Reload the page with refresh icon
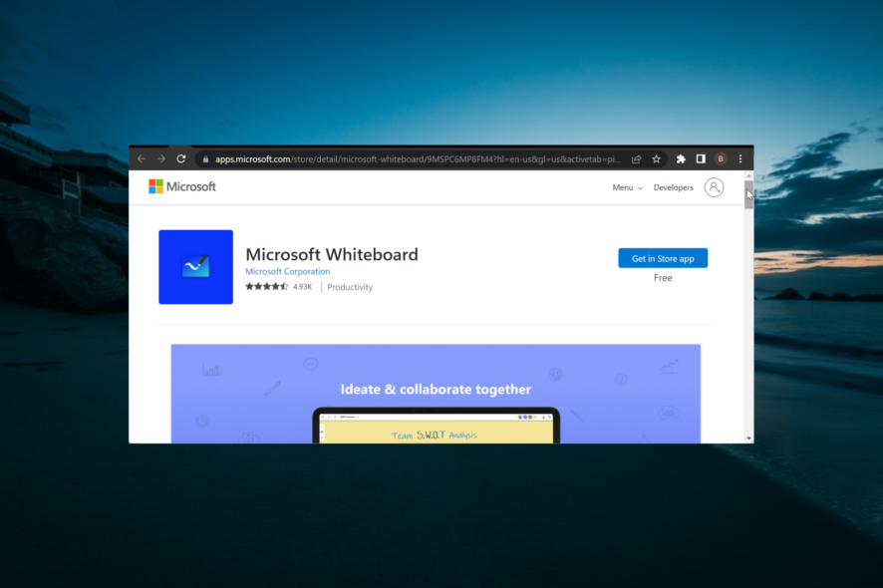883x588 pixels. point(180,159)
